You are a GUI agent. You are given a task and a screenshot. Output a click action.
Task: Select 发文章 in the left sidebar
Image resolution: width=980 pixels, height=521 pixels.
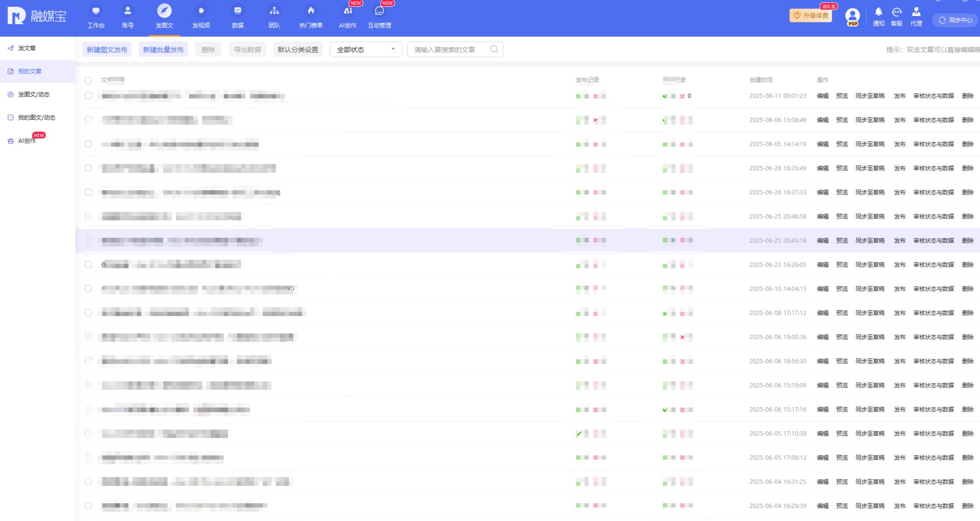pos(27,48)
